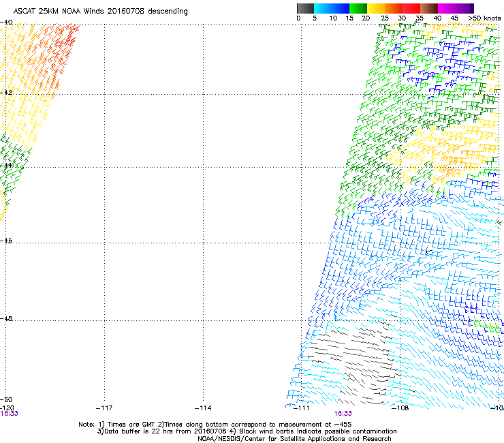The width and height of the screenshot is (504, 443).
Task: Click the '-111' longitude axis label
Action: (301, 408)
